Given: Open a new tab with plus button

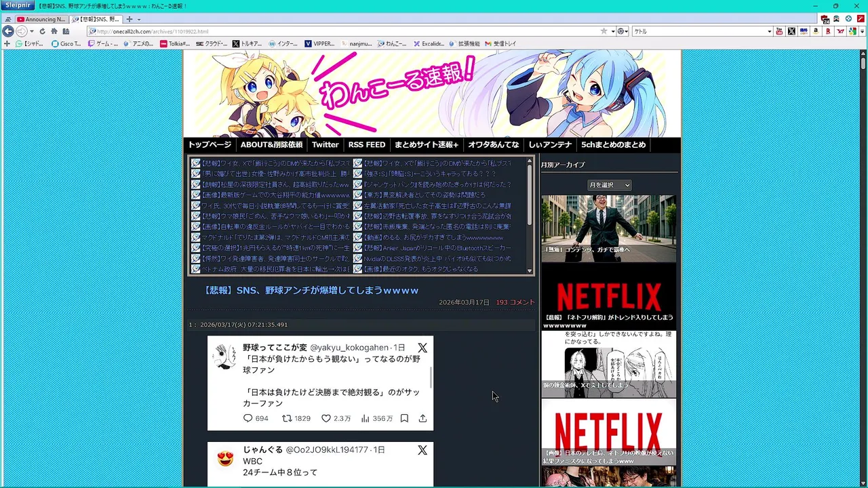Looking at the screenshot, I should tap(129, 19).
